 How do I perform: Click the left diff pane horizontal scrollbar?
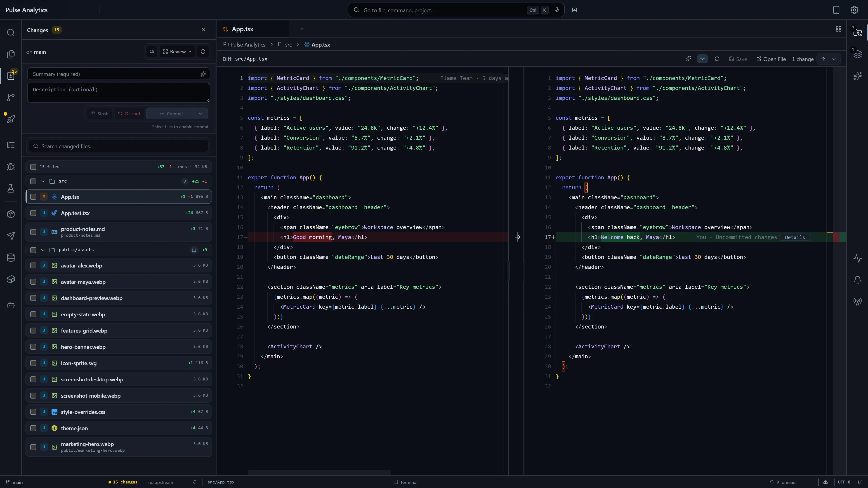[x=319, y=472]
